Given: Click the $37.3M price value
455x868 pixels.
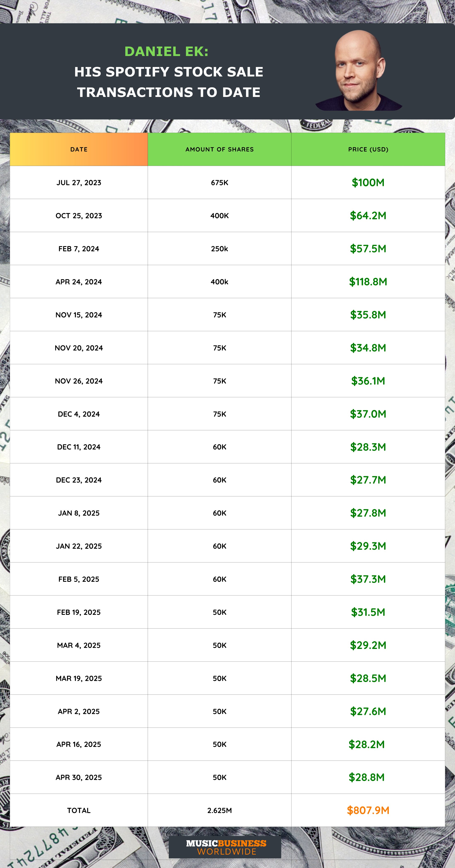Looking at the screenshot, I should click(368, 579).
